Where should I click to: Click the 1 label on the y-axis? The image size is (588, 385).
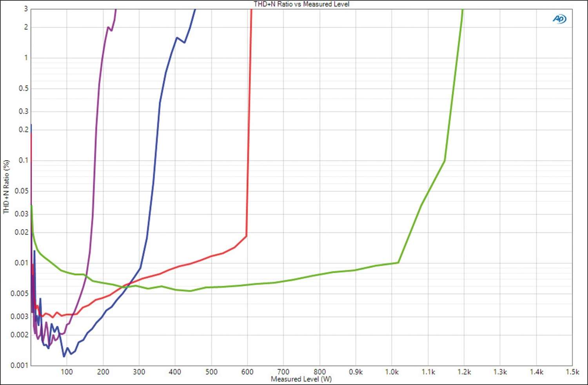tap(26, 58)
